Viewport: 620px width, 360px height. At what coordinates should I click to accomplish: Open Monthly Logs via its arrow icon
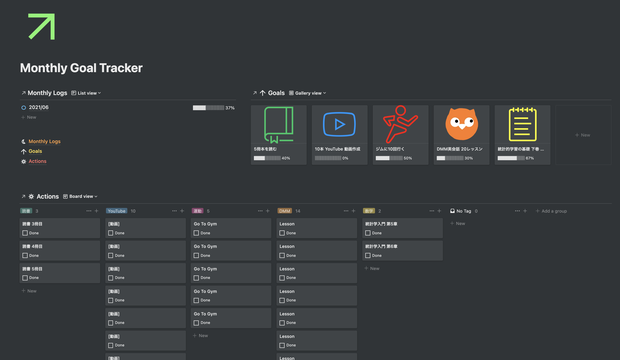point(23,93)
